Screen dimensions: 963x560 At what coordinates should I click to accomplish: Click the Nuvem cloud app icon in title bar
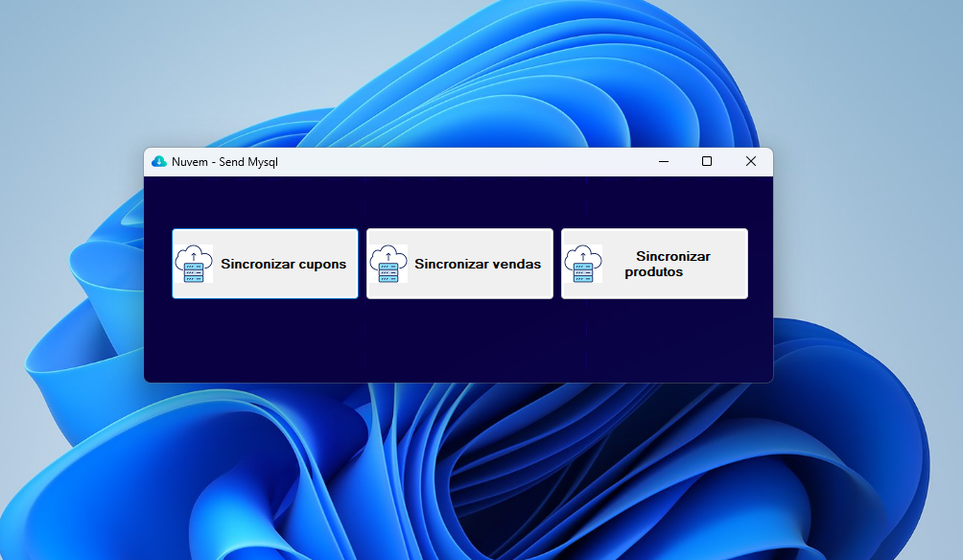tap(159, 161)
